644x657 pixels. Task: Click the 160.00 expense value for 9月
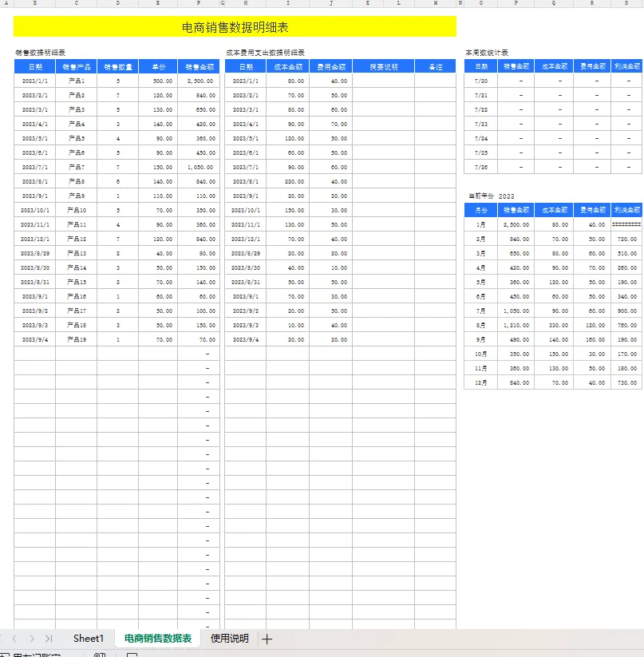click(592, 340)
